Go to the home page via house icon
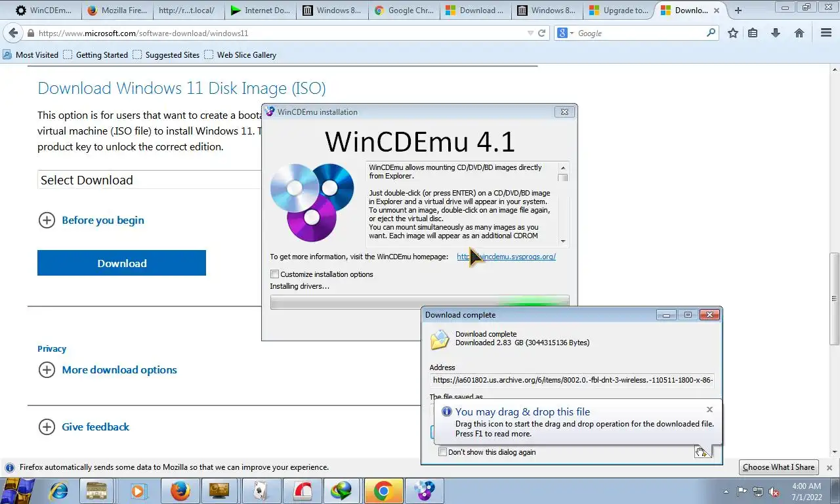This screenshot has height=504, width=840. (799, 33)
